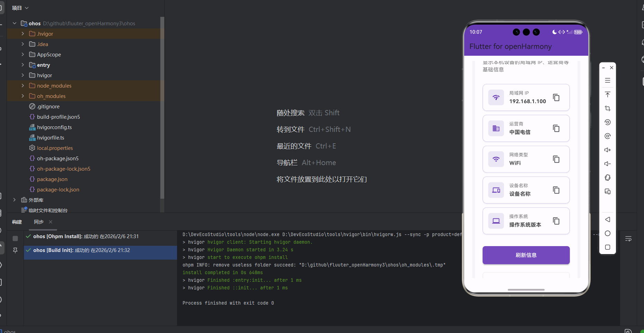Click the Flutter for openHarmony app title
The image size is (644, 333).
coord(510,46)
